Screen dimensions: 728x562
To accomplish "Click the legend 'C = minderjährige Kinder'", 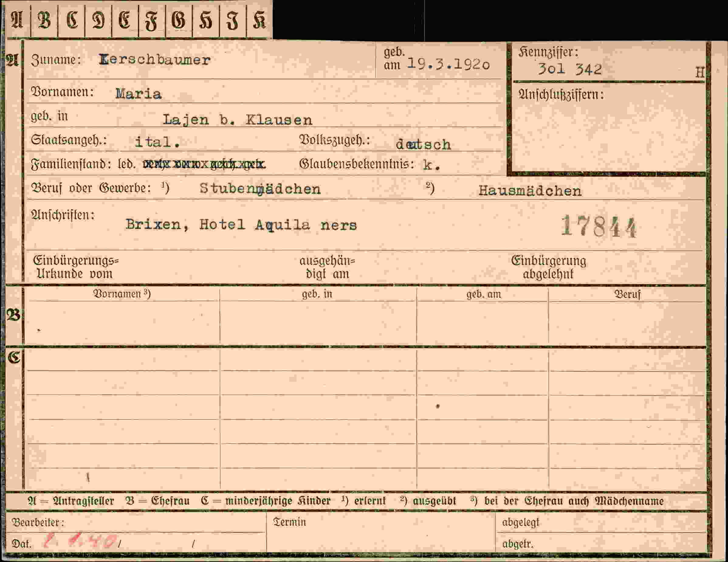I will pyautogui.click(x=266, y=501).
